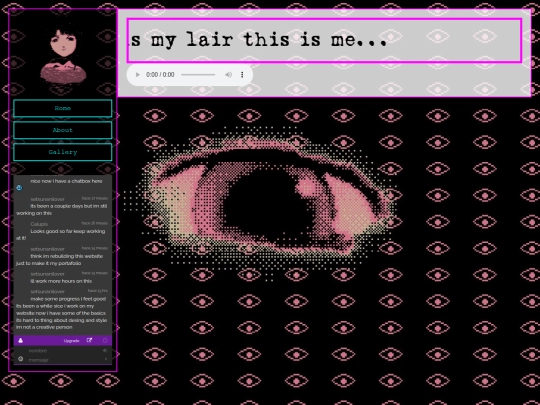Click the audio progress slider
This screenshot has width=540, height=405.
pos(198,75)
